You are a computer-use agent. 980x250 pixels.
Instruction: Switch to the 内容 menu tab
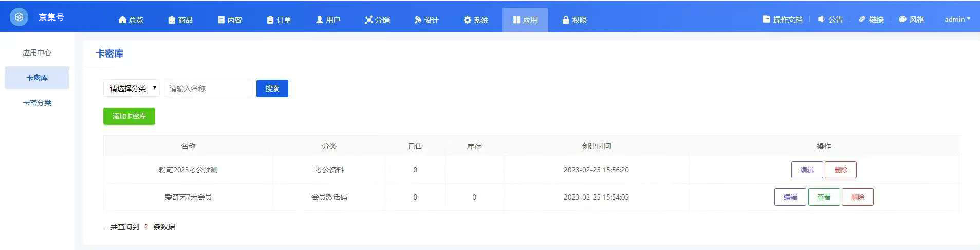pyautogui.click(x=229, y=20)
